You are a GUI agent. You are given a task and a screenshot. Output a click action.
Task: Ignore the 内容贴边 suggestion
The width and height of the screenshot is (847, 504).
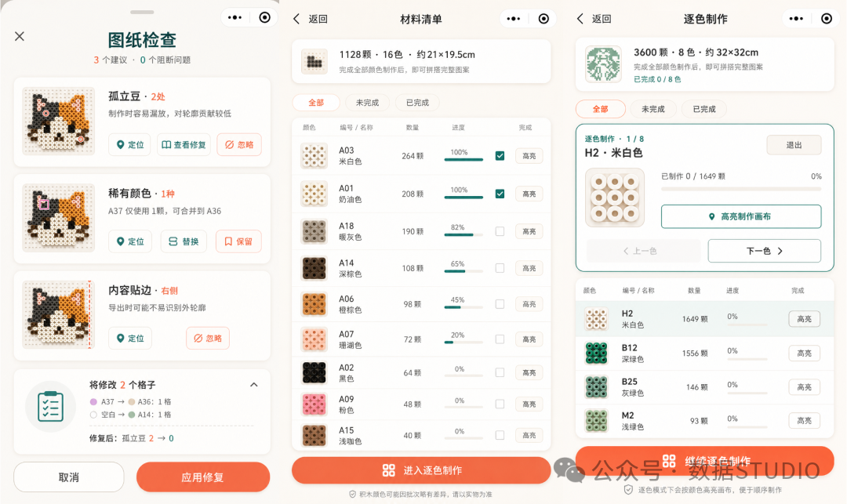click(x=208, y=338)
